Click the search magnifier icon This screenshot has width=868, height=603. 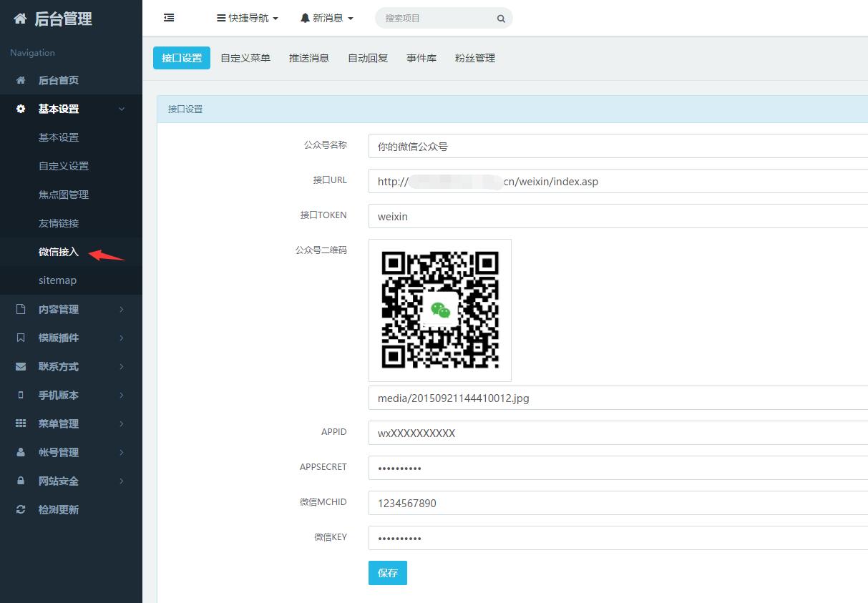click(x=501, y=19)
